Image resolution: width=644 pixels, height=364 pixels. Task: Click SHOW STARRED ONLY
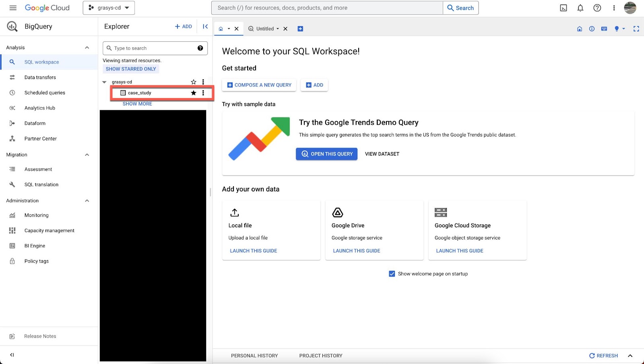click(131, 69)
